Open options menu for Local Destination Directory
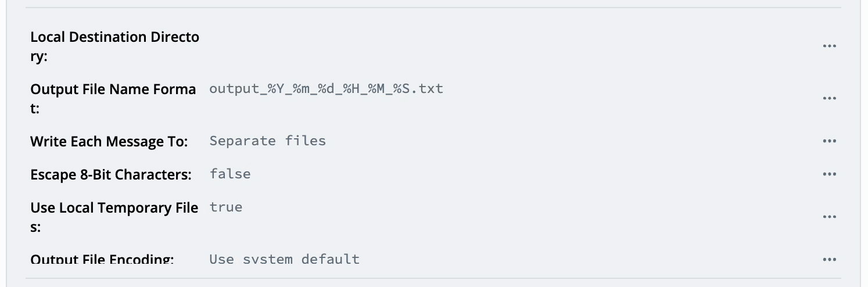The width and height of the screenshot is (868, 287). 829,46
